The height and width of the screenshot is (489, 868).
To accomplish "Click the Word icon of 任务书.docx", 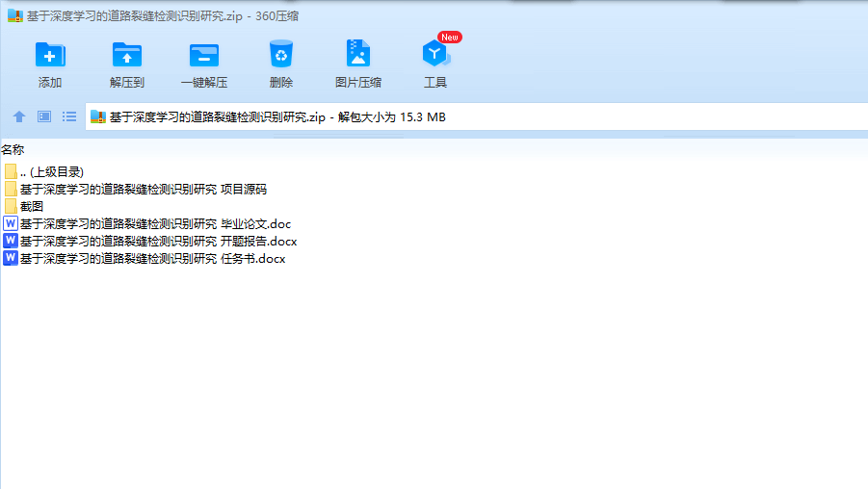I will click(11, 258).
